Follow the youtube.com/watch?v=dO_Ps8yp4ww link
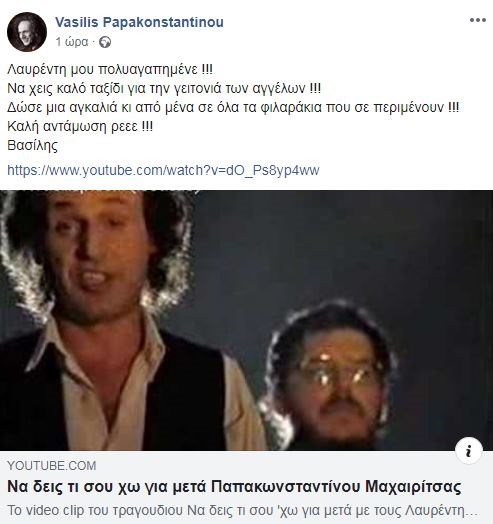 (x=163, y=170)
